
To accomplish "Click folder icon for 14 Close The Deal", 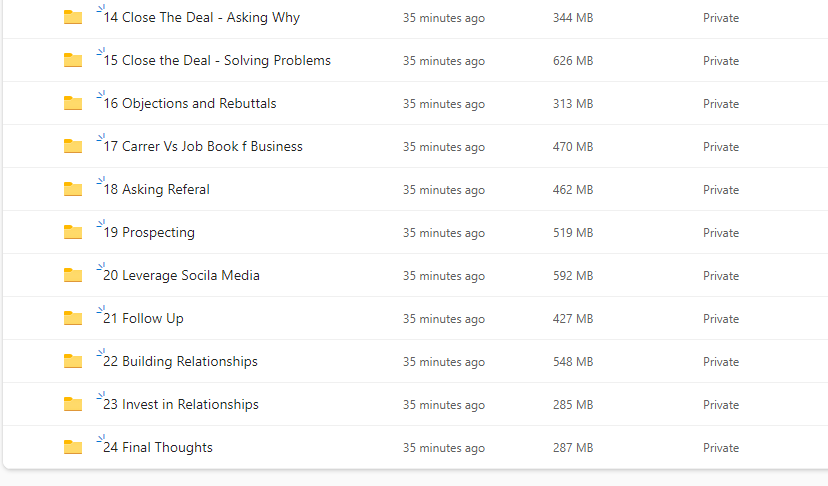I will (x=73, y=17).
